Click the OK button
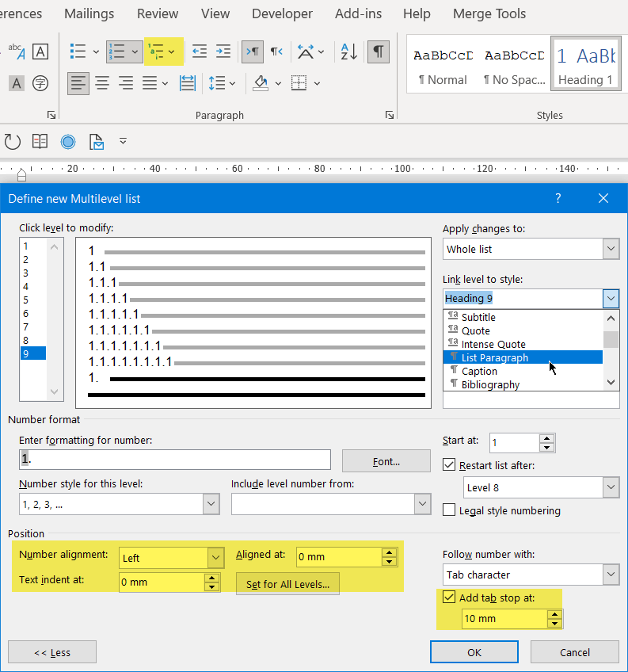The width and height of the screenshot is (628, 672). [474, 652]
